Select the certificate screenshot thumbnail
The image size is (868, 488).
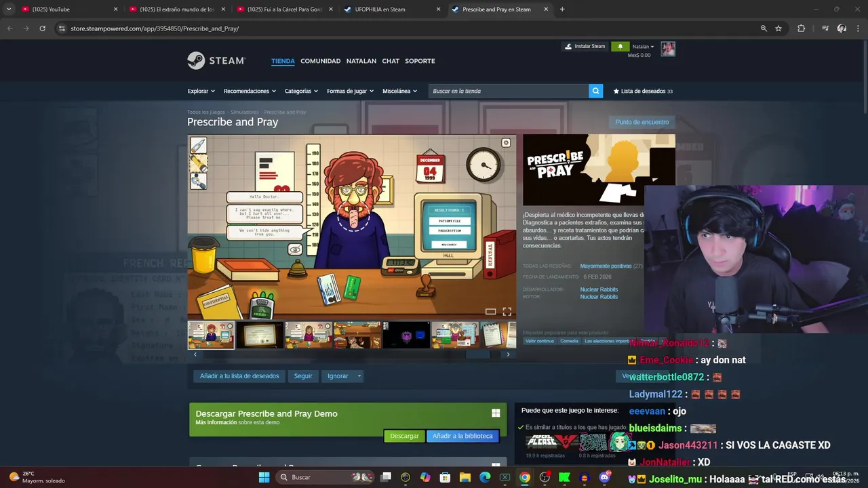[260, 335]
